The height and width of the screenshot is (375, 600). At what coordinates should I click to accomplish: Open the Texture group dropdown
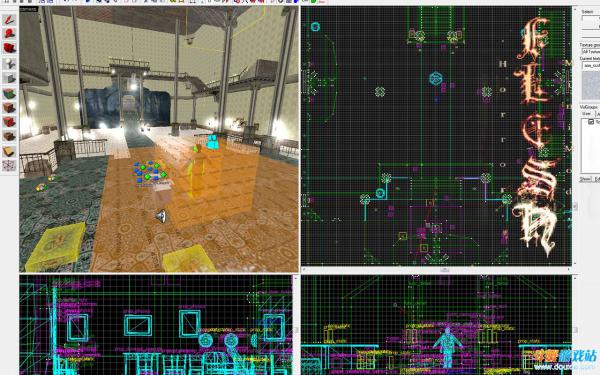click(590, 51)
